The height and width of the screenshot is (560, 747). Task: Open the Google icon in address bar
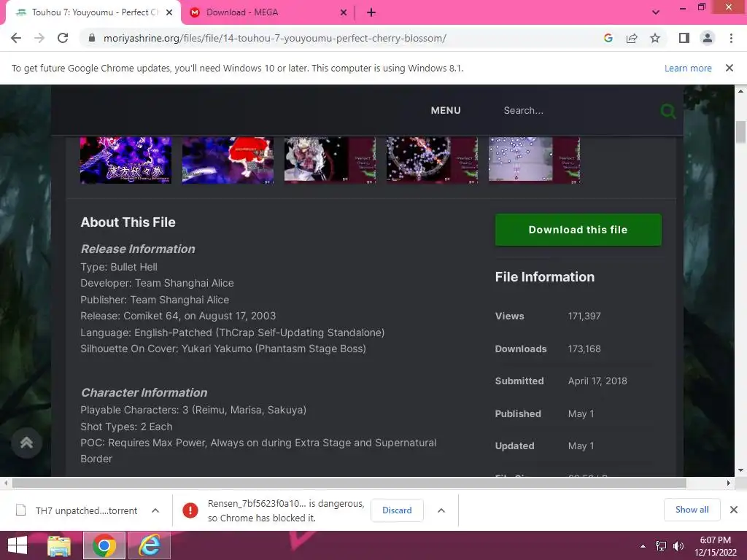[608, 38]
